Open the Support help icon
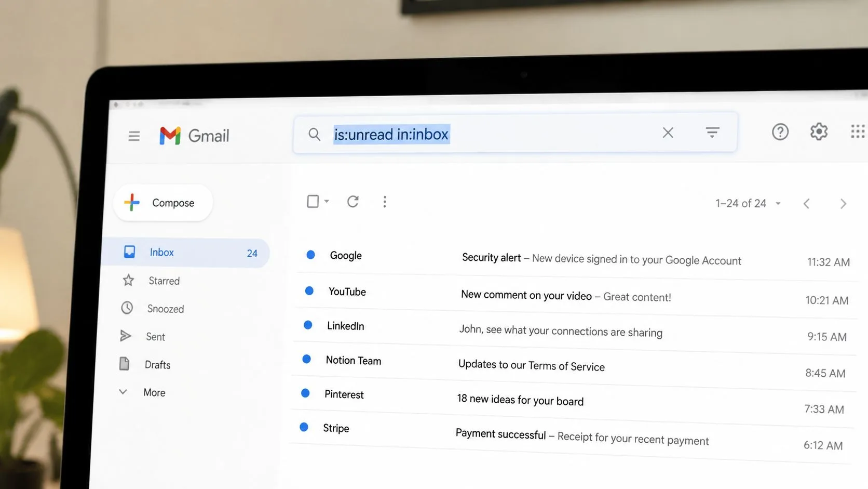Image resolution: width=868 pixels, height=489 pixels. (x=780, y=132)
